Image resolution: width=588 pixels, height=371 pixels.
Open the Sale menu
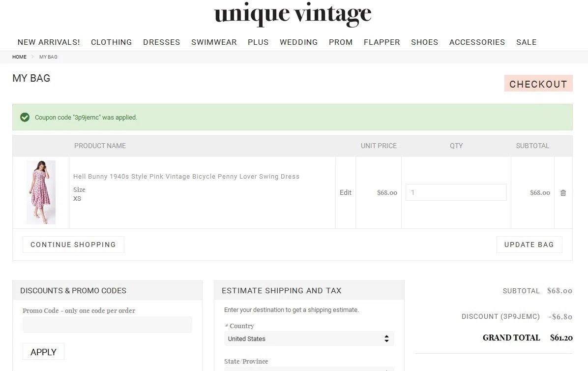[x=527, y=42]
